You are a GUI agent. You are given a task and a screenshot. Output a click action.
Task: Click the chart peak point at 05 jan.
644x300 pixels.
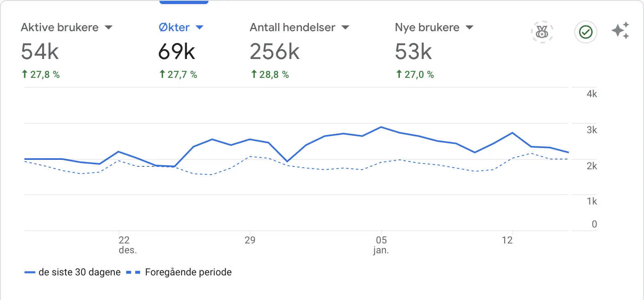pyautogui.click(x=381, y=127)
